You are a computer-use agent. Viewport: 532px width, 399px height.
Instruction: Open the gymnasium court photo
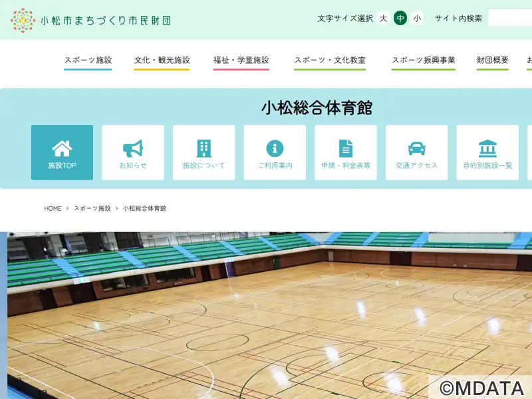pyautogui.click(x=270, y=315)
